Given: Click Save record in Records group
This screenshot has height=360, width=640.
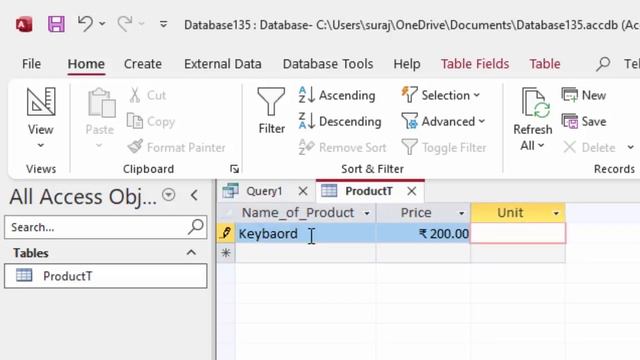Looking at the screenshot, I should click(584, 121).
